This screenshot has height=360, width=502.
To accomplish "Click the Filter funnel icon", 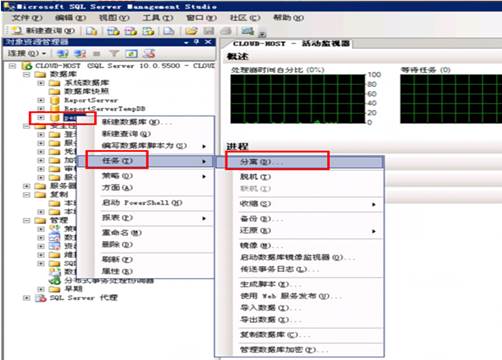I will (114, 53).
